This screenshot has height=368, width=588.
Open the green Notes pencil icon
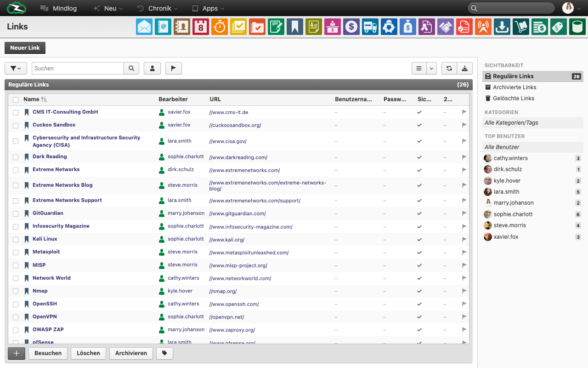pyautogui.click(x=276, y=27)
